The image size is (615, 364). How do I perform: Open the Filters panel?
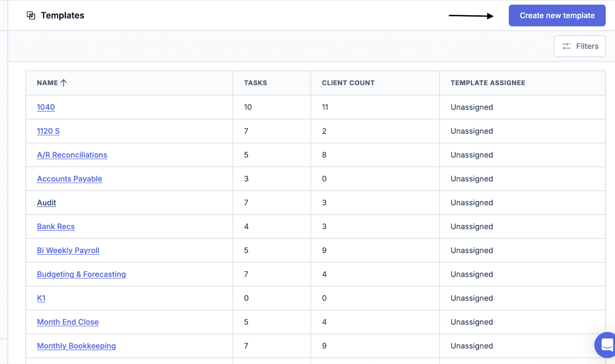coord(580,46)
